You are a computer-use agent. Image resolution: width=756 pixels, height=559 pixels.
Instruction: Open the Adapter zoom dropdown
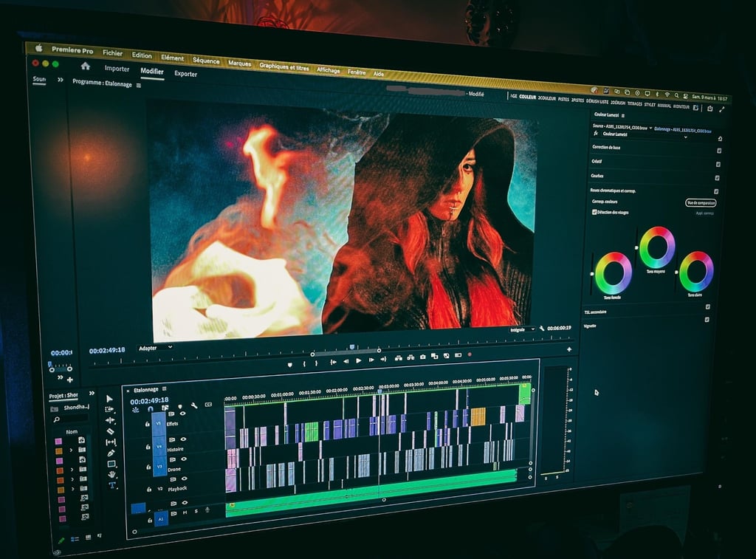pos(155,348)
